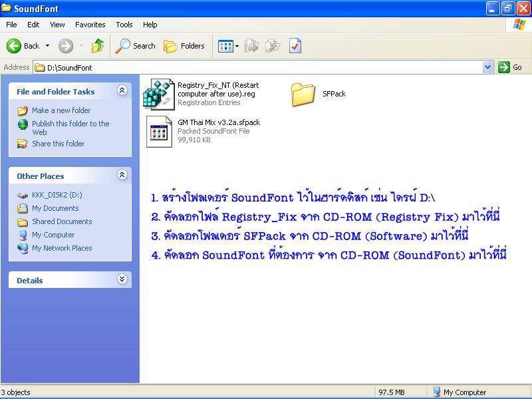Click the My Computer icon in sidebar
Viewport: 532px width, 399px height.
click(x=23, y=235)
